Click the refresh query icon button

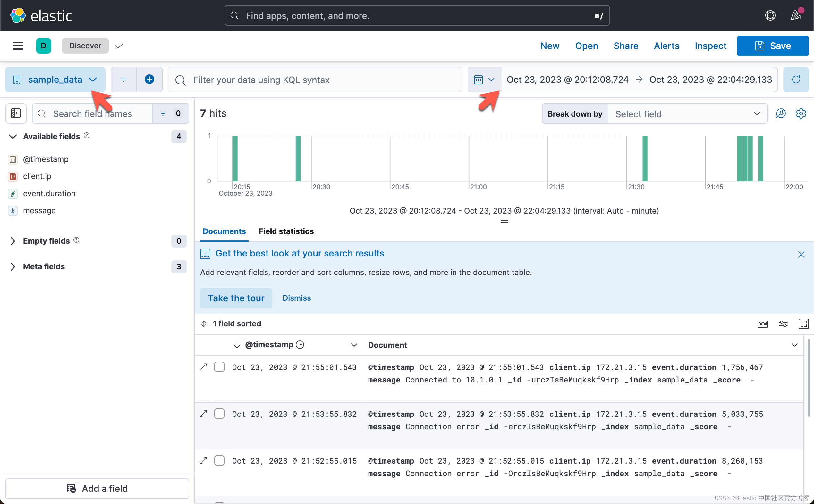(x=796, y=79)
